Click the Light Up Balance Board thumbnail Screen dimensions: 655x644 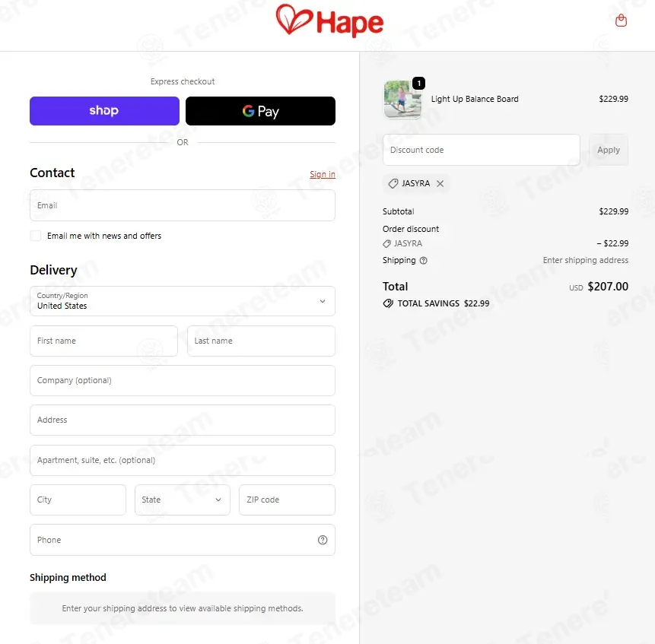pos(402,100)
